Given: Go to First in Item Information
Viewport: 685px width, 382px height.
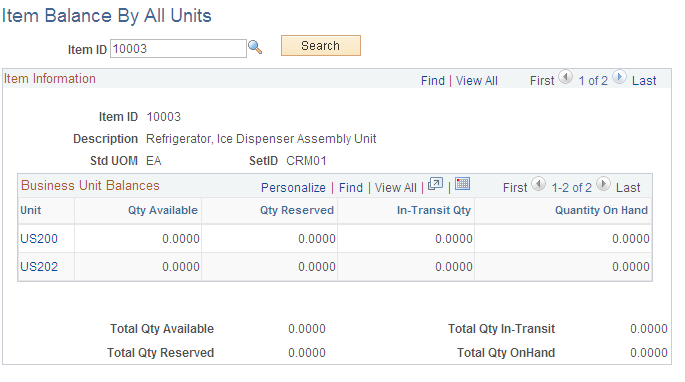Looking at the screenshot, I should click(542, 81).
